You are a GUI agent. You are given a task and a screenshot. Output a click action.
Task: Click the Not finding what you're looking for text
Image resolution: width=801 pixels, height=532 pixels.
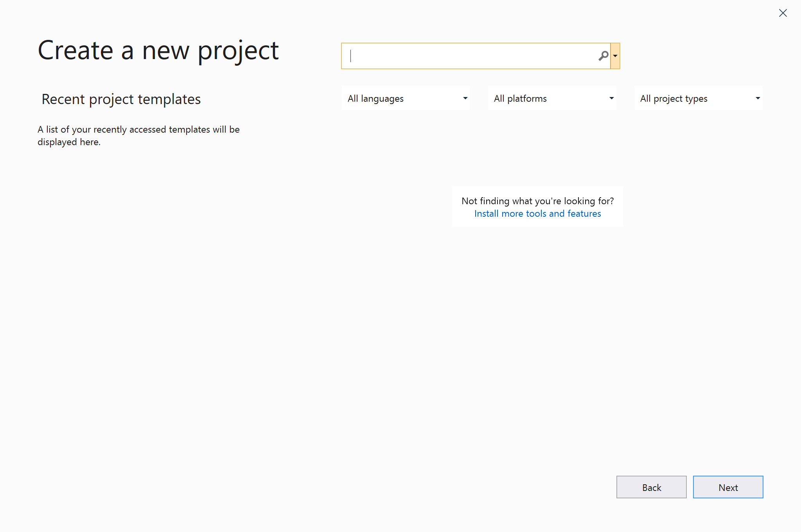pos(537,201)
